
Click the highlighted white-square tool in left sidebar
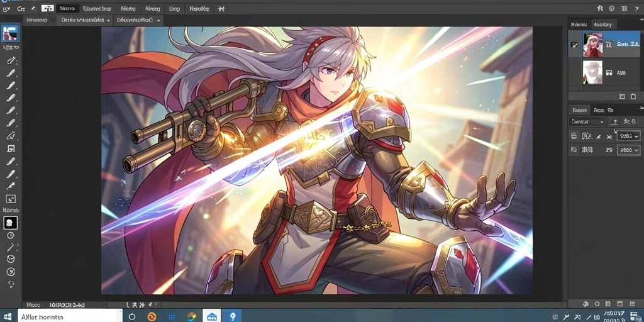click(x=10, y=223)
